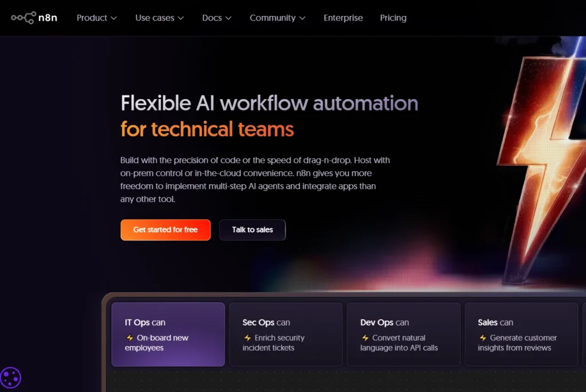Image resolution: width=586 pixels, height=392 pixels.
Task: Expand the Use cases dropdown menu
Action: point(160,18)
